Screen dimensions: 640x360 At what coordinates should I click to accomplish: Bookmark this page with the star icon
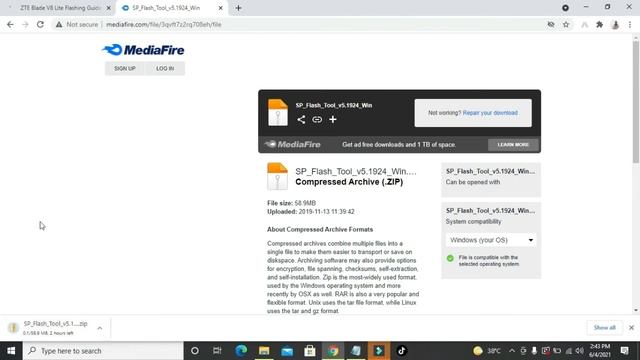click(x=566, y=24)
